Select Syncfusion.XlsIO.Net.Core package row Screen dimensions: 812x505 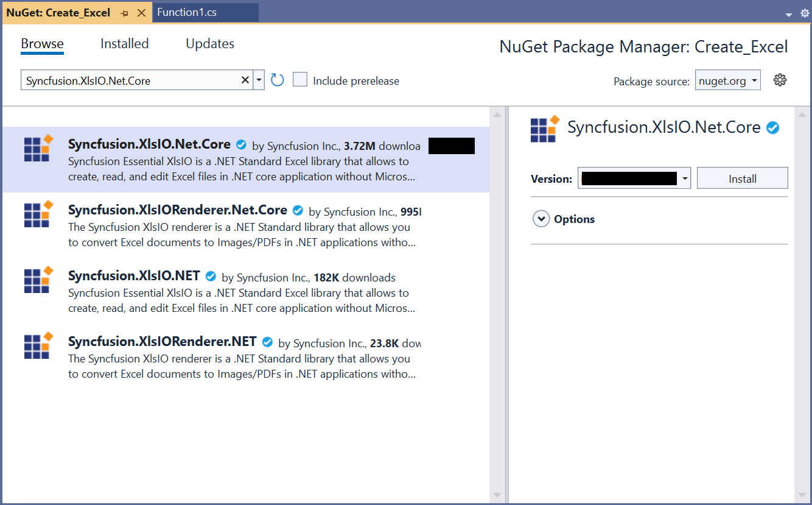[x=246, y=160]
